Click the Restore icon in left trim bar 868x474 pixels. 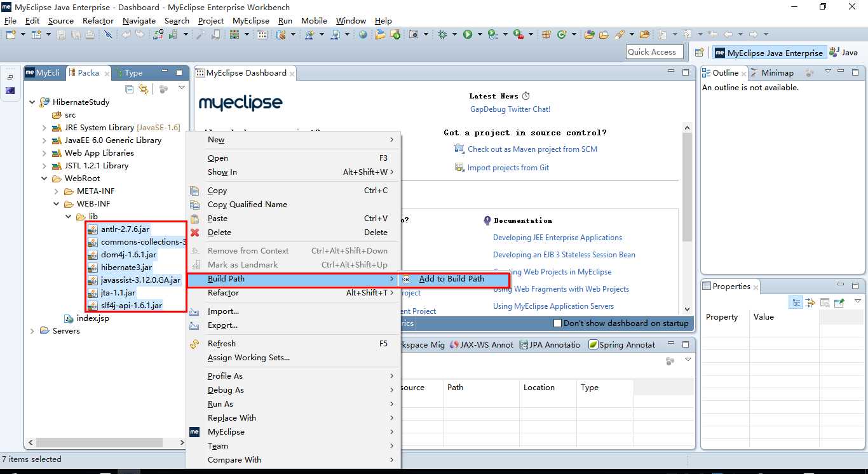tap(10, 77)
